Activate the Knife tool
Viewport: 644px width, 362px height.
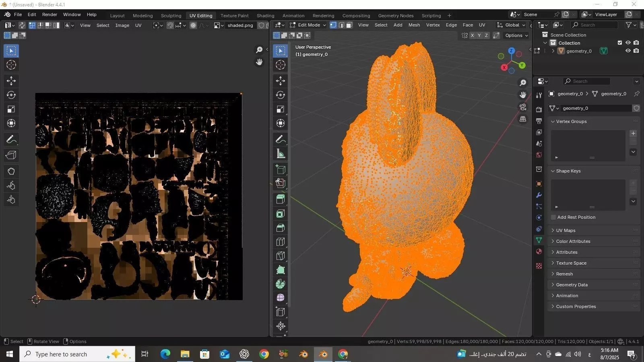[281, 256]
